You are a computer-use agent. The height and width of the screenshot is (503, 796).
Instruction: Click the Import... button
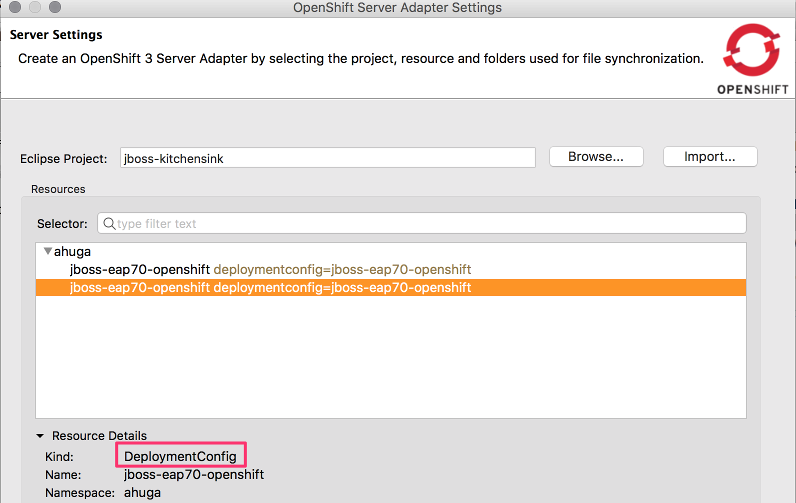click(710, 157)
